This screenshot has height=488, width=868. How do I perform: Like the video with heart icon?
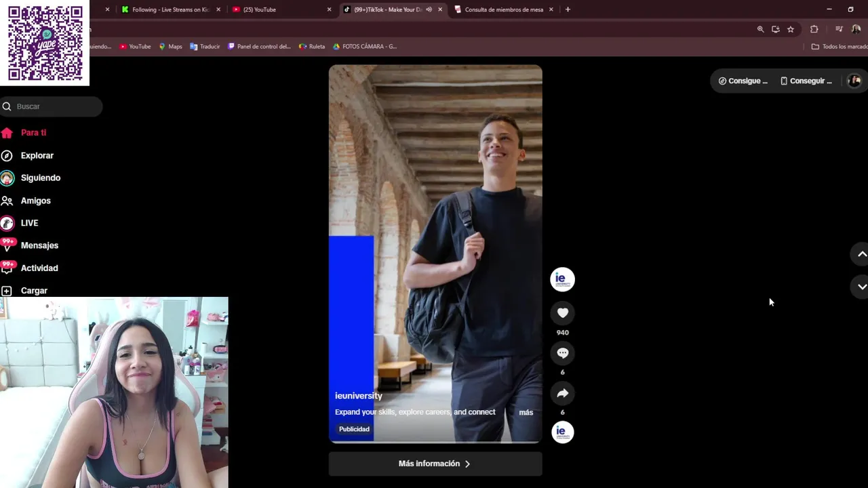(x=562, y=312)
